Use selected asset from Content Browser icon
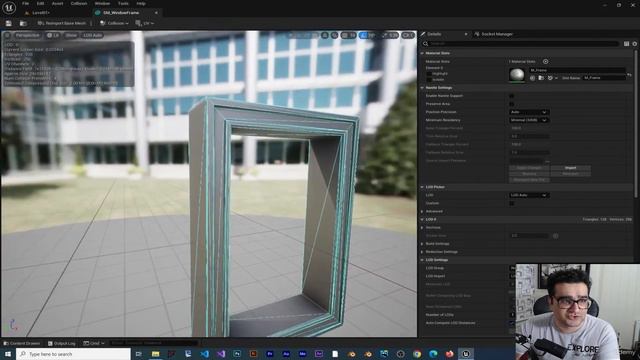This screenshot has width=640, height=360. pos(532,78)
